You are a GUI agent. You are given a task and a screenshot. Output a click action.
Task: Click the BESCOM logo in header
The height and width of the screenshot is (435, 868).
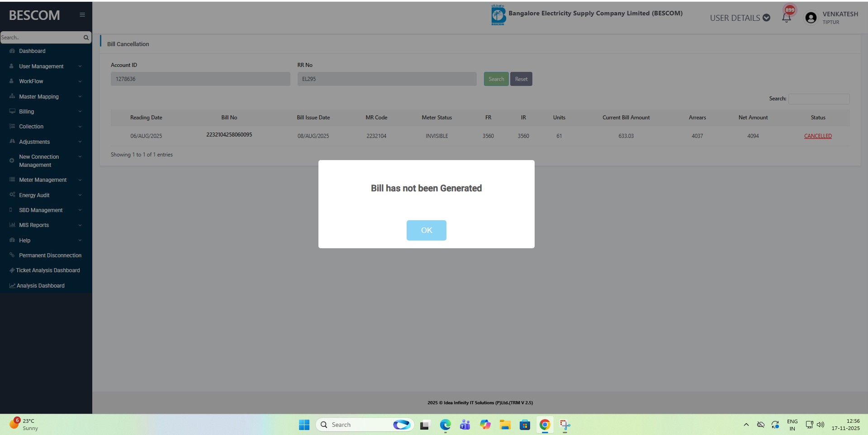pos(498,15)
